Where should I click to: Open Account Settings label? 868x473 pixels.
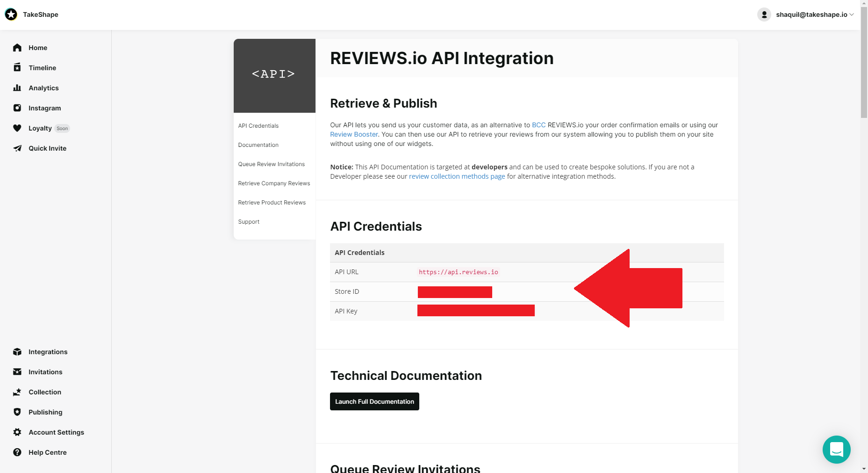tap(56, 432)
